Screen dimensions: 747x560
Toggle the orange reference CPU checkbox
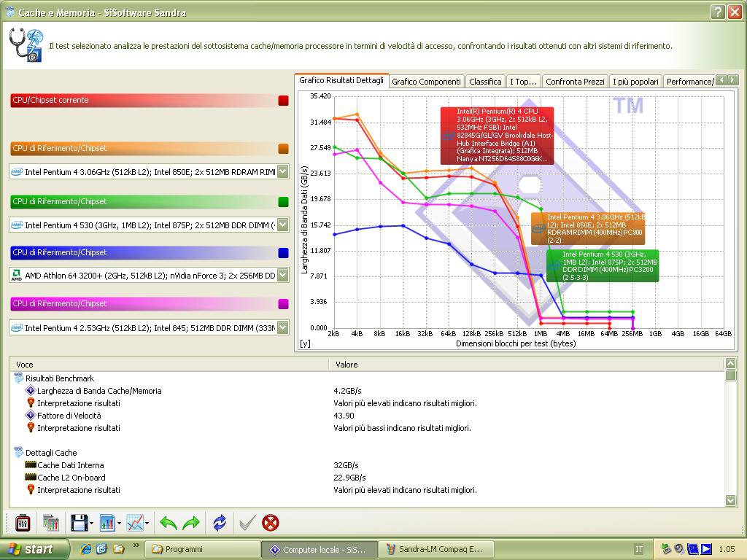pyautogui.click(x=283, y=149)
